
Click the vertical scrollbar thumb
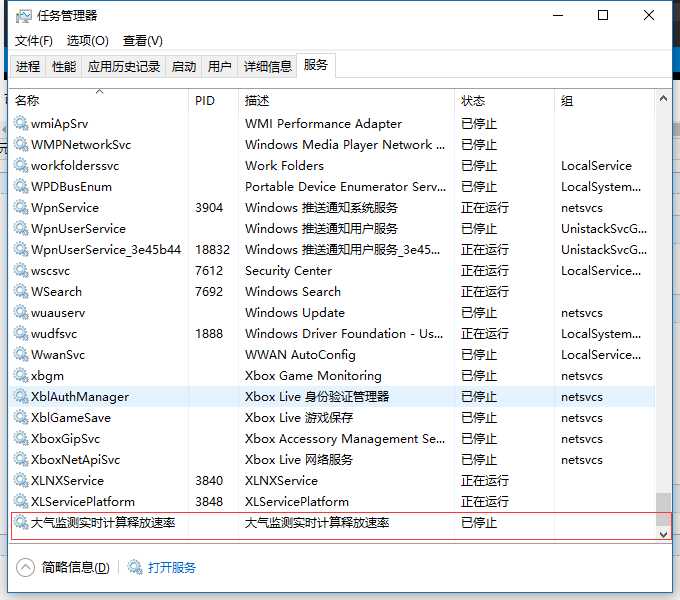click(x=663, y=509)
